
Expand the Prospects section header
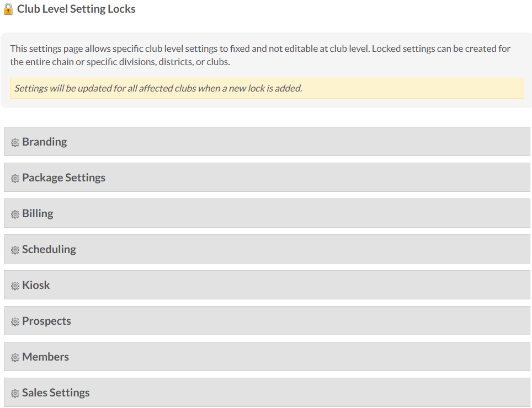tap(267, 321)
